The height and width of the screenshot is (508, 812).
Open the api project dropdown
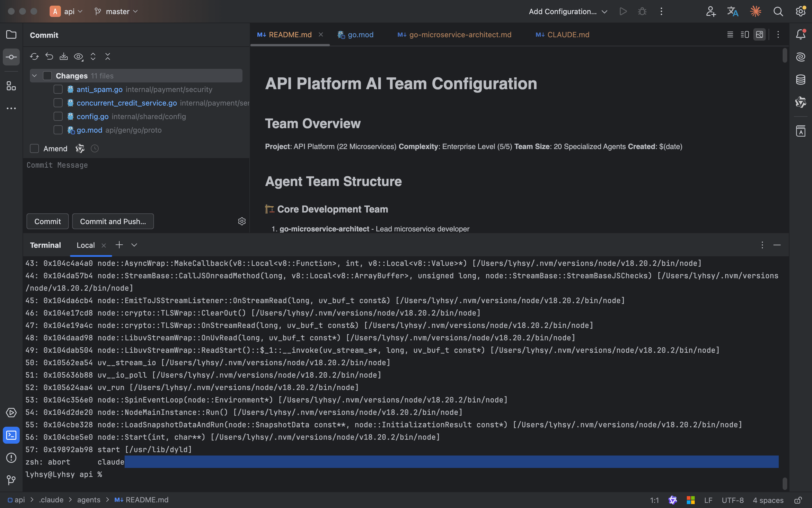66,11
